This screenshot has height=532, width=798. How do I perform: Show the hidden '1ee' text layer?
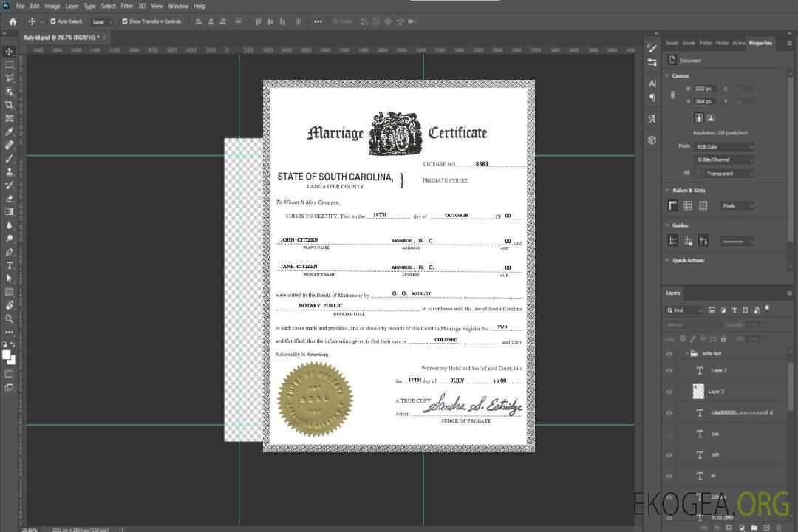point(669,434)
